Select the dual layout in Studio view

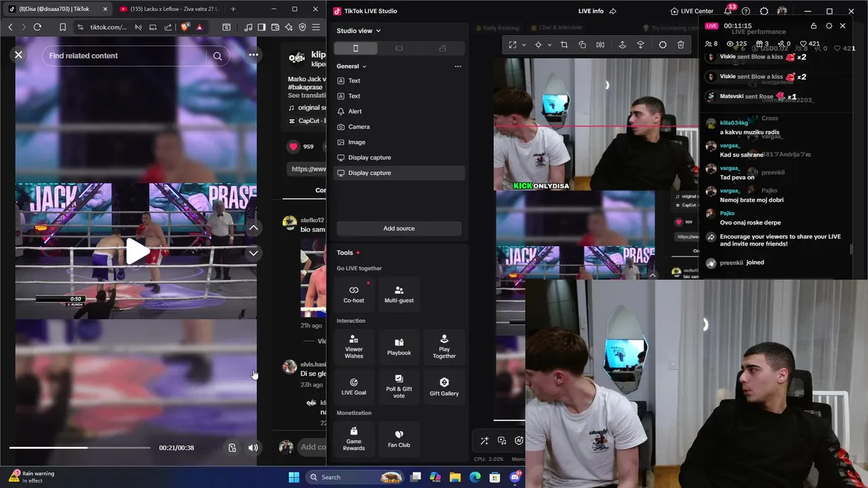click(x=442, y=48)
